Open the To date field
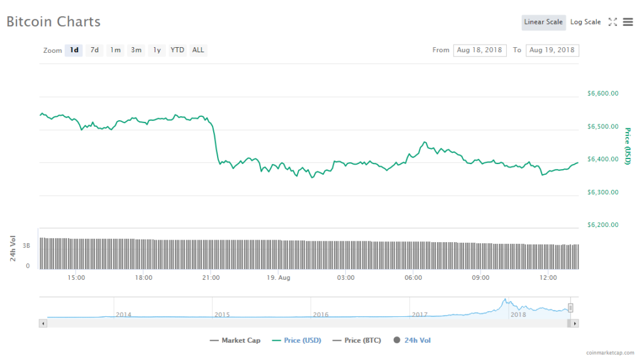This screenshot has width=644, height=359. [552, 50]
